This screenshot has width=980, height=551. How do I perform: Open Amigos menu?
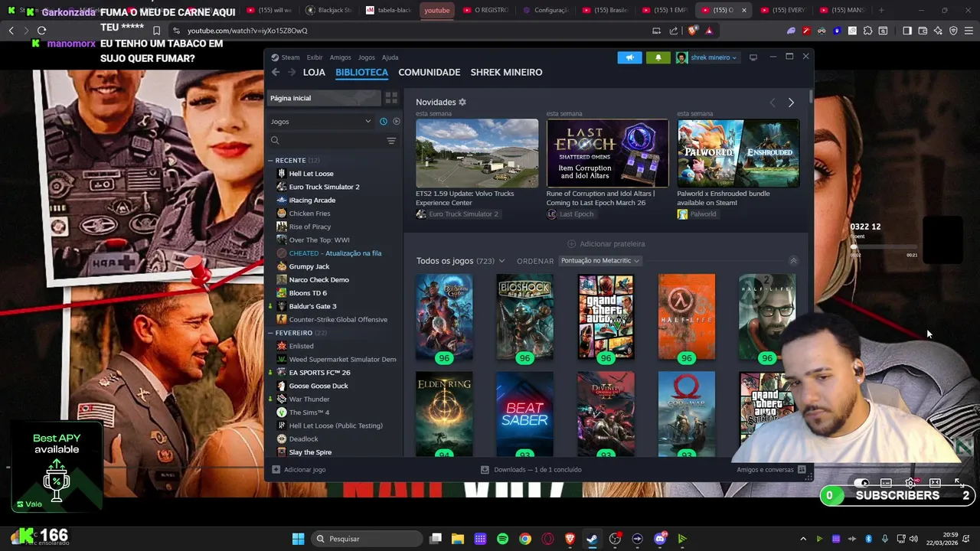pos(340,57)
